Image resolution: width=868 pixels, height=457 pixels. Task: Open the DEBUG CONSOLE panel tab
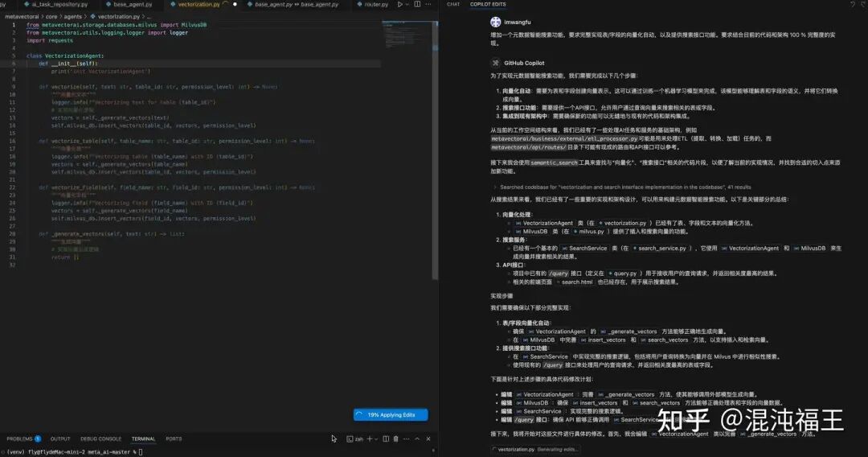click(x=100, y=438)
